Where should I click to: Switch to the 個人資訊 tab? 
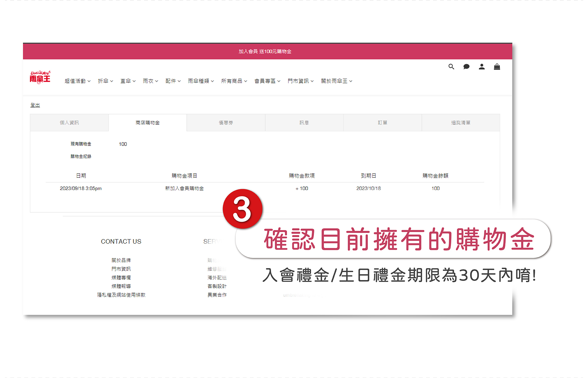click(x=69, y=123)
